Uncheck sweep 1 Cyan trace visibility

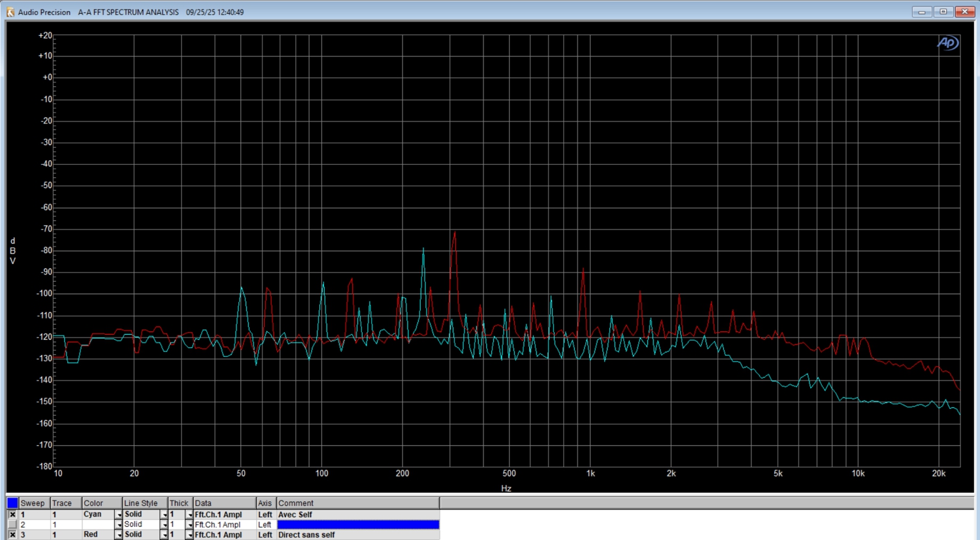click(12, 515)
